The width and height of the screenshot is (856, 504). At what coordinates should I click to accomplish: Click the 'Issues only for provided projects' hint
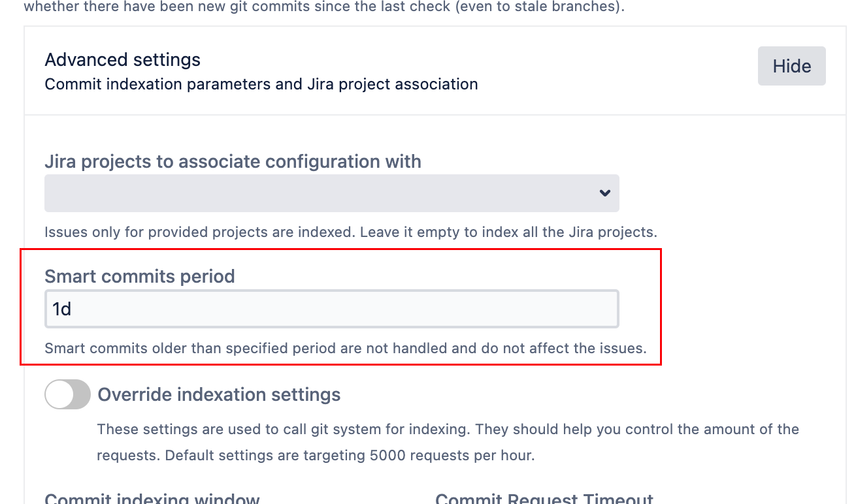click(350, 232)
